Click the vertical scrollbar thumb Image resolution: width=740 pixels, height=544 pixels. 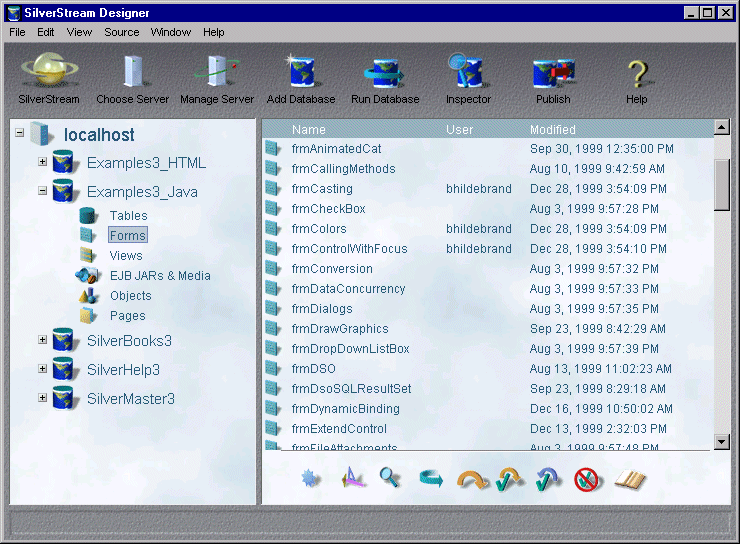coord(722,185)
